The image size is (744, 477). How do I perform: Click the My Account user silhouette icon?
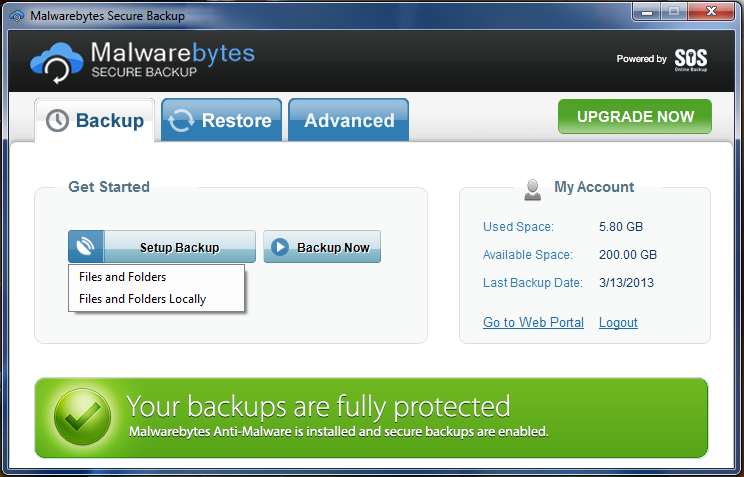click(533, 188)
